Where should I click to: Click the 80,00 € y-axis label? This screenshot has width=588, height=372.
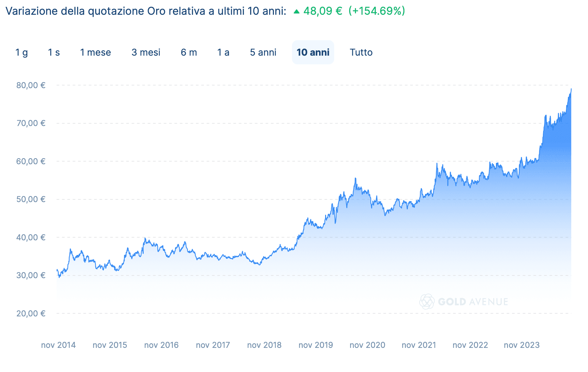[31, 85]
